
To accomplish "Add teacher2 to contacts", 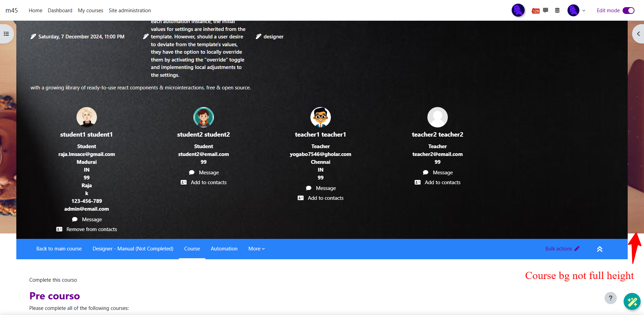I will (x=442, y=182).
